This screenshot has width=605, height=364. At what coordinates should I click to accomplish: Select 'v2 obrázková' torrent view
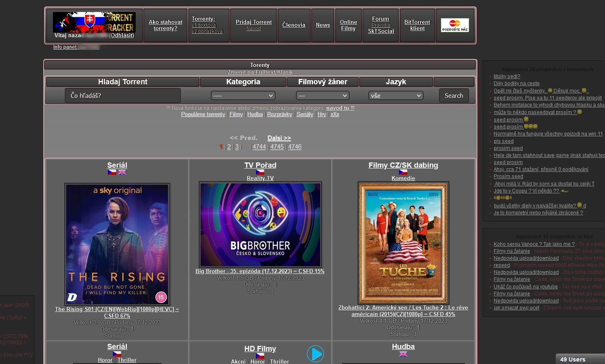207,31
